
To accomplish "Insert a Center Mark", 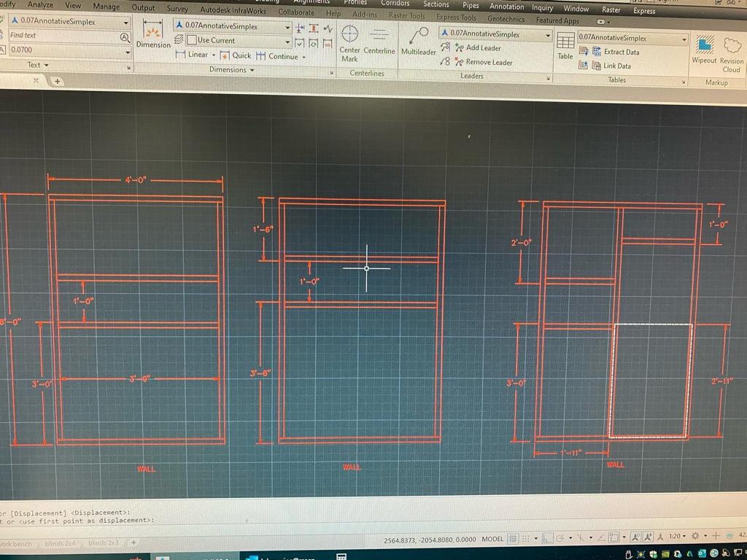I will [349, 42].
